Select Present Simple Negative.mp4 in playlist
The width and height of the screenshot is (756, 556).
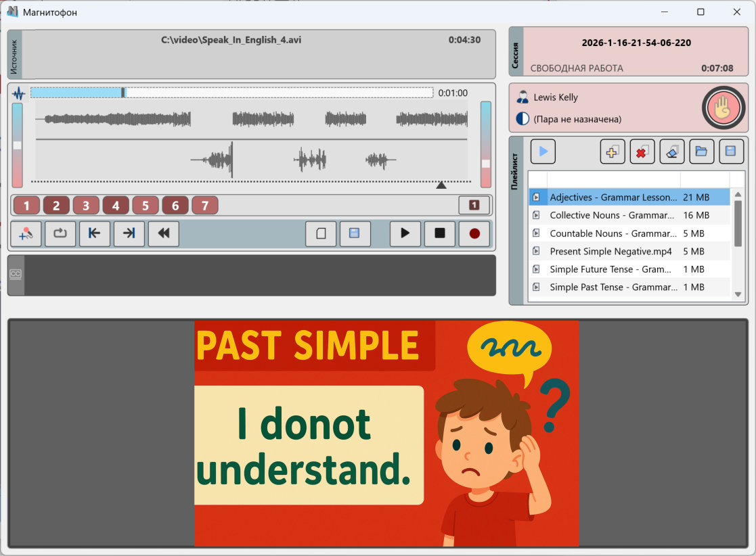[610, 251]
